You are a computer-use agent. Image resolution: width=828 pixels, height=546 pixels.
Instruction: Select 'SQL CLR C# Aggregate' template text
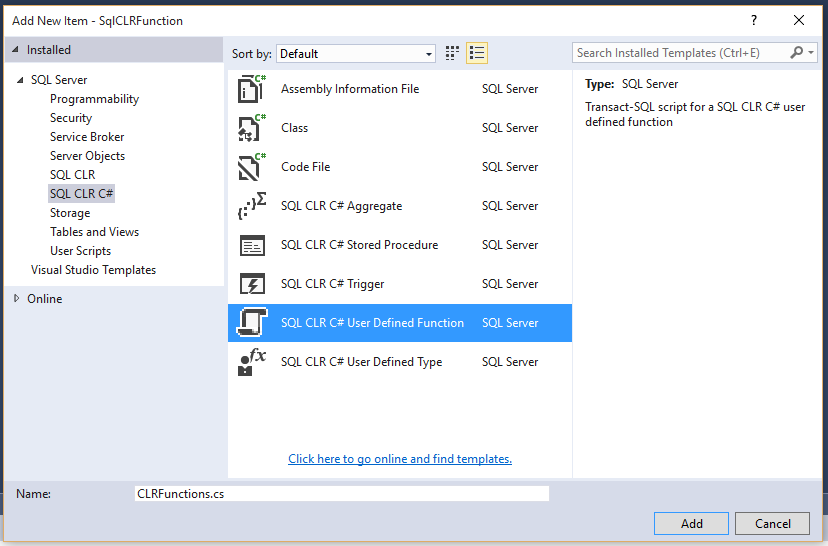click(x=341, y=206)
